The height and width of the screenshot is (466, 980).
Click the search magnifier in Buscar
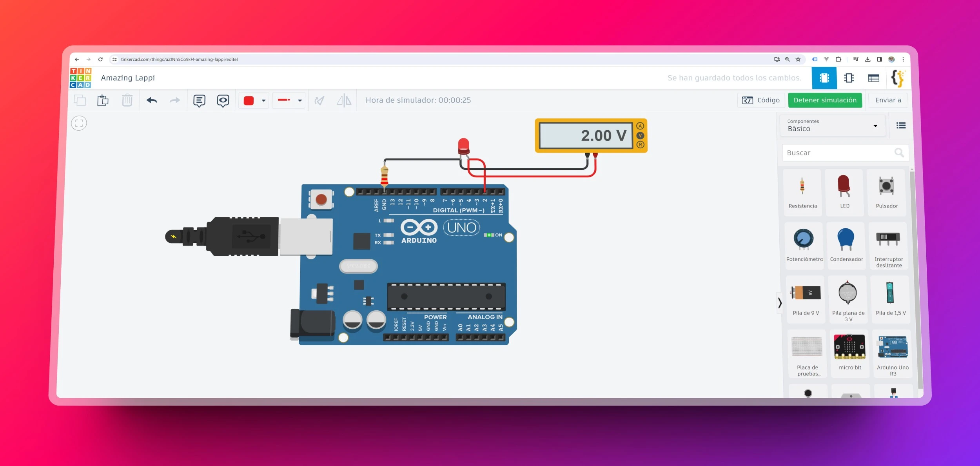(x=899, y=153)
